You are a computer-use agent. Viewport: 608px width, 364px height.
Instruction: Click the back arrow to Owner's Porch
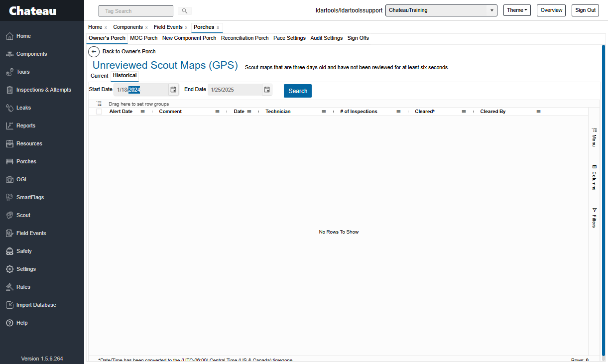[94, 51]
